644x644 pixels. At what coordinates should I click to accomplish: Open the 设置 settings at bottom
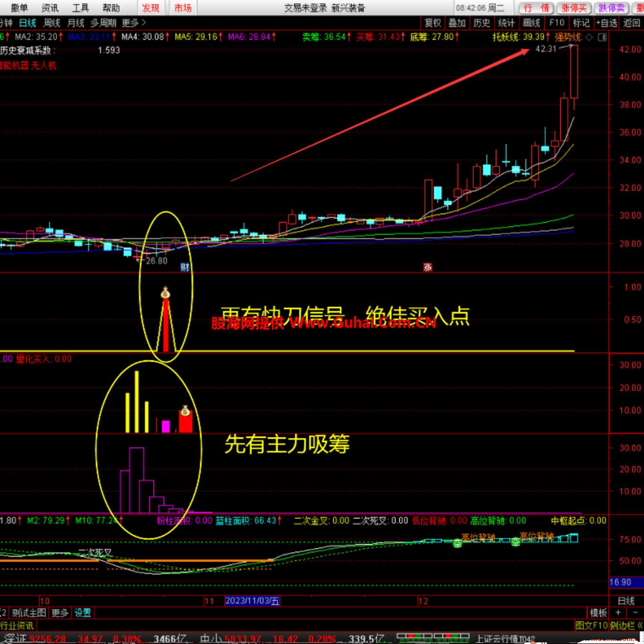point(83,613)
